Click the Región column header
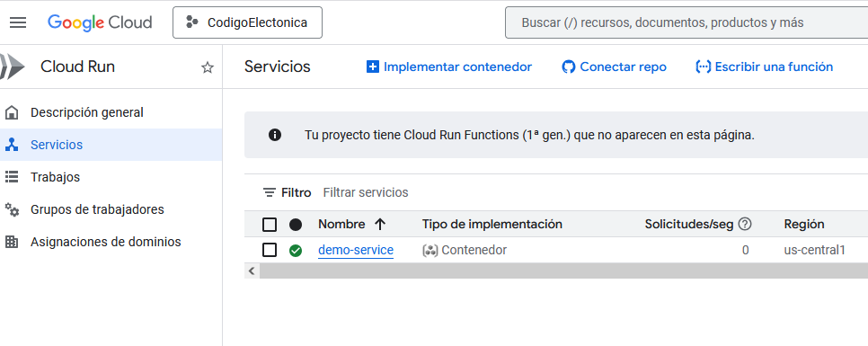This screenshot has width=868, height=346. click(x=804, y=224)
